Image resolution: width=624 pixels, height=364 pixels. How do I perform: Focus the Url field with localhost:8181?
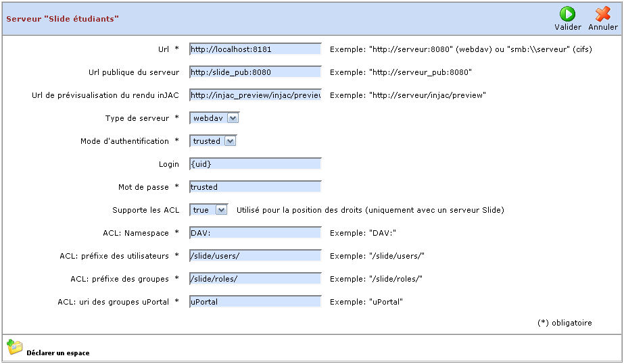point(255,49)
